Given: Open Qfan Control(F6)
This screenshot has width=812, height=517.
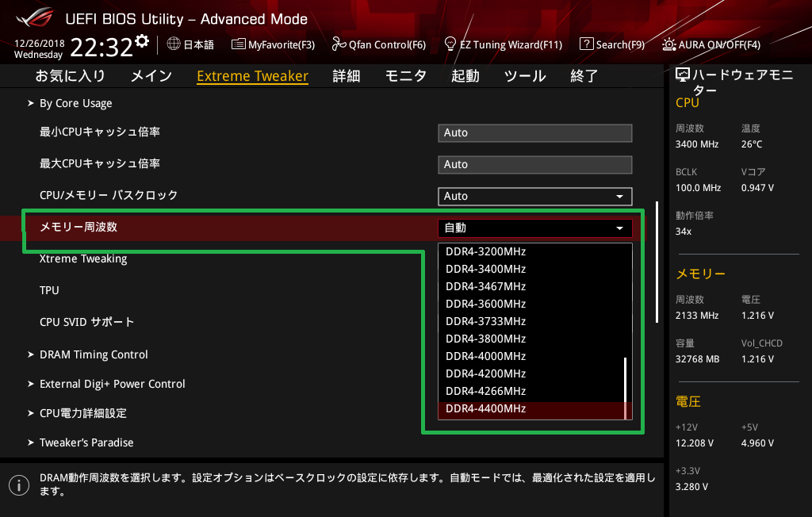Looking at the screenshot, I should 379,44.
